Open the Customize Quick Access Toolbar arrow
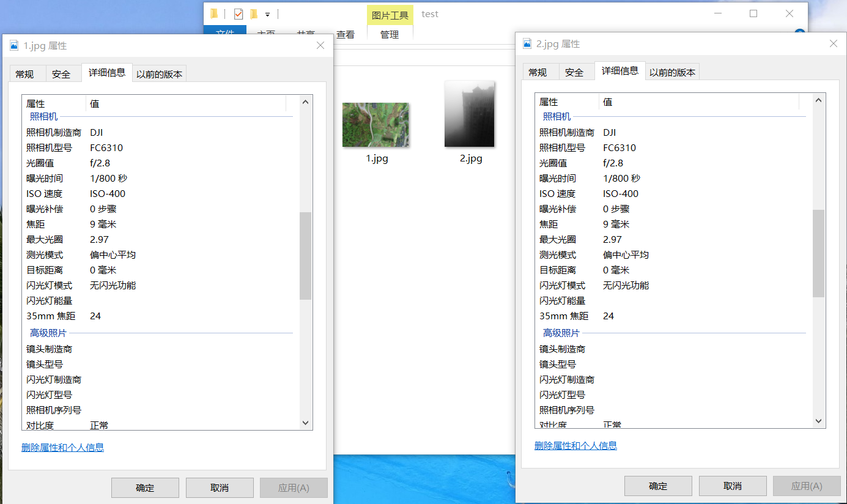The width and height of the screenshot is (847, 504). click(266, 15)
